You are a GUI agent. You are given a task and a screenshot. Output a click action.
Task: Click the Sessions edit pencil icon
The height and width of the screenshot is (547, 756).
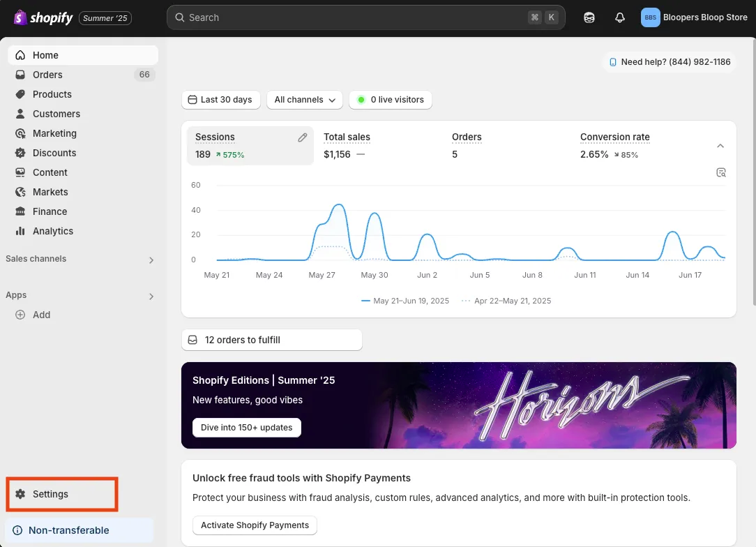(302, 138)
